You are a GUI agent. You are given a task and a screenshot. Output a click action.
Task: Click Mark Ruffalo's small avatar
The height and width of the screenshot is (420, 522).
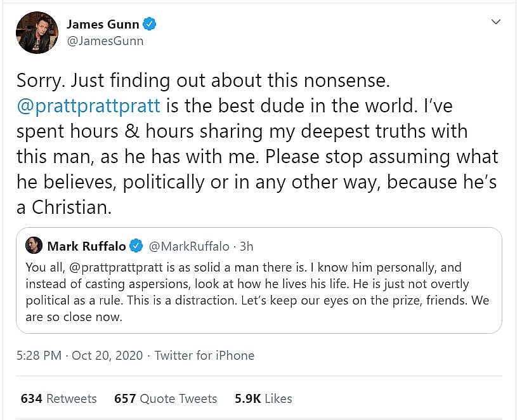[x=34, y=246]
